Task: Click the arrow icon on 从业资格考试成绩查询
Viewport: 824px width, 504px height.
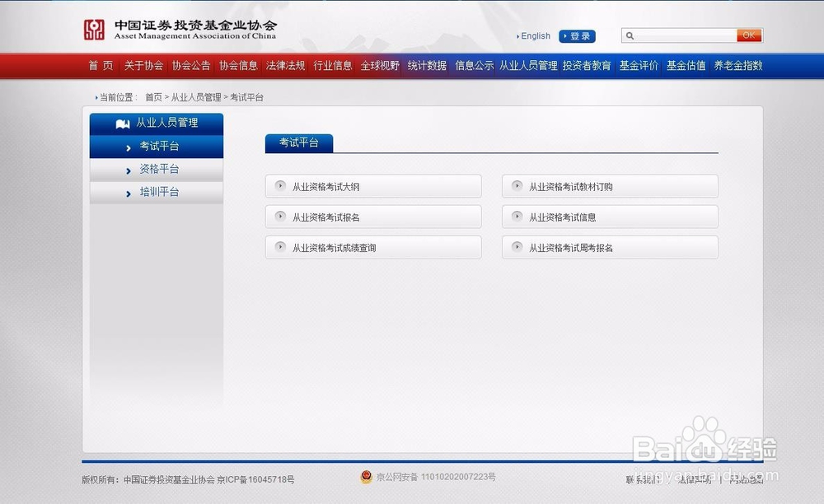Action: click(x=280, y=247)
